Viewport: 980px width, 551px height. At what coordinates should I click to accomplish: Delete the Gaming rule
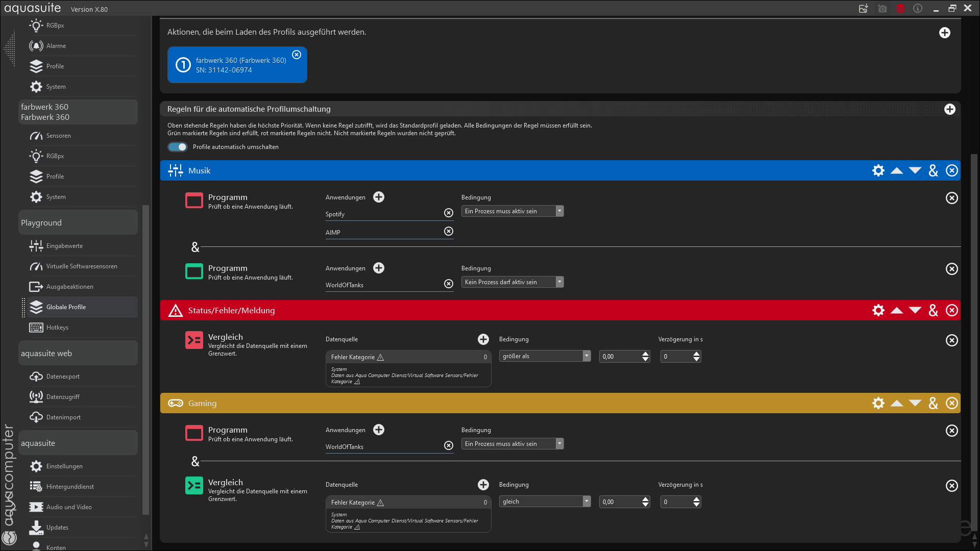coord(951,403)
